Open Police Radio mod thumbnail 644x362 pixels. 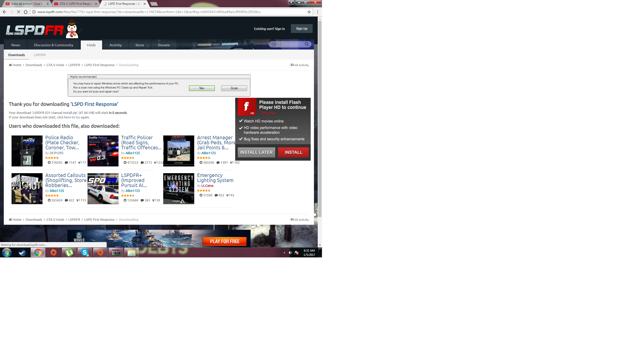pos(27,151)
